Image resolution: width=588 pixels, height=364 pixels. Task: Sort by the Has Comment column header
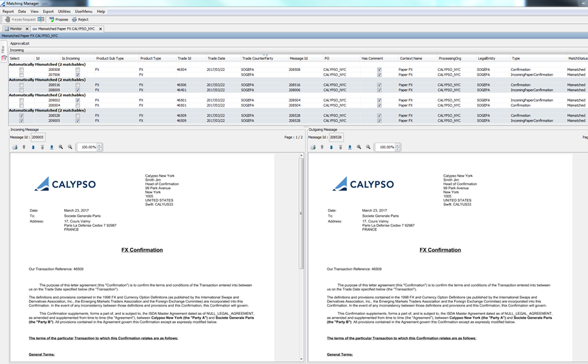pos(379,59)
